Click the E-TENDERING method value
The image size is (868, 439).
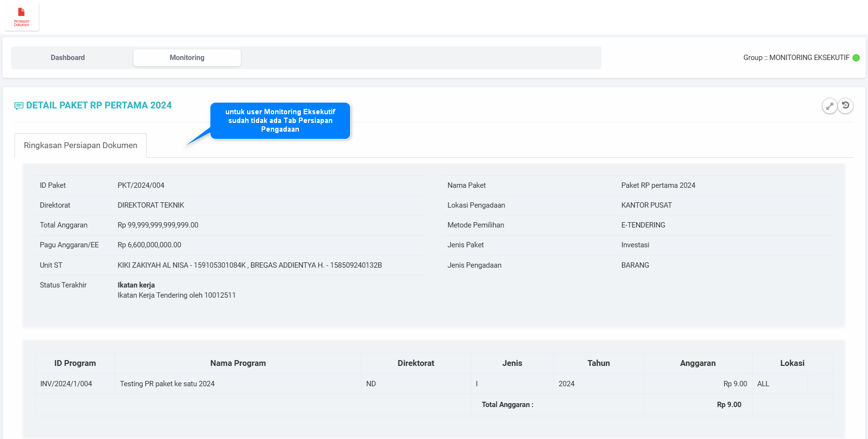[643, 225]
